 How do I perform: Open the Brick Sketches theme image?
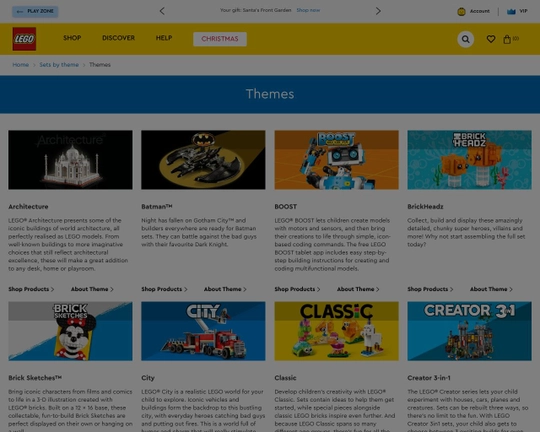click(70, 331)
